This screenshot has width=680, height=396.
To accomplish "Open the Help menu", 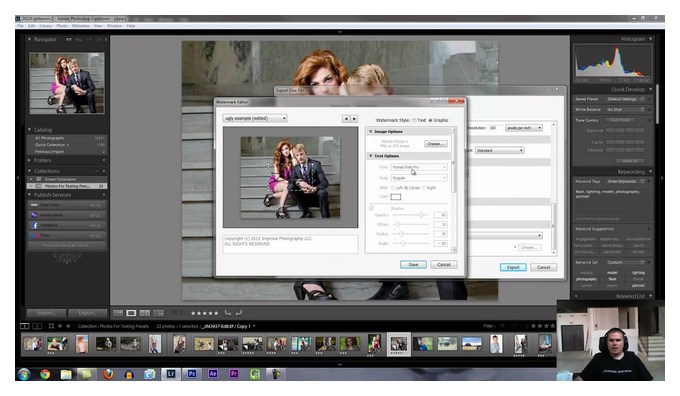I will tap(131, 26).
